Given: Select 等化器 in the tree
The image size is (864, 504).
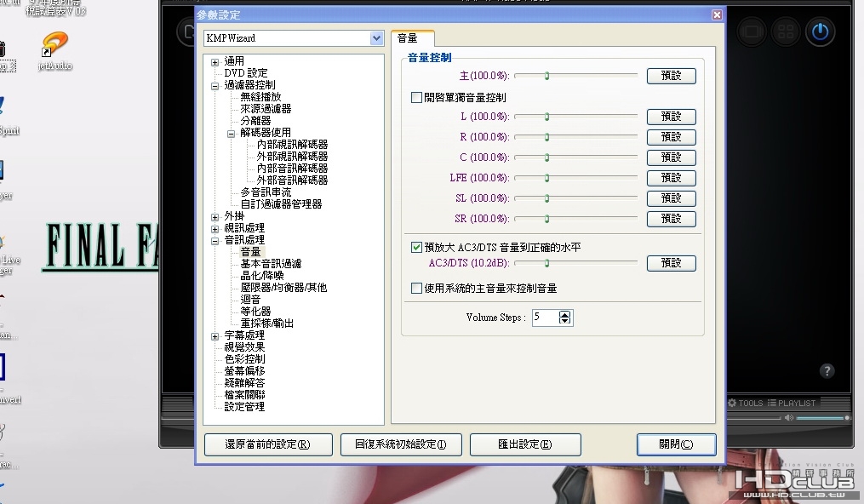Looking at the screenshot, I should 255,312.
